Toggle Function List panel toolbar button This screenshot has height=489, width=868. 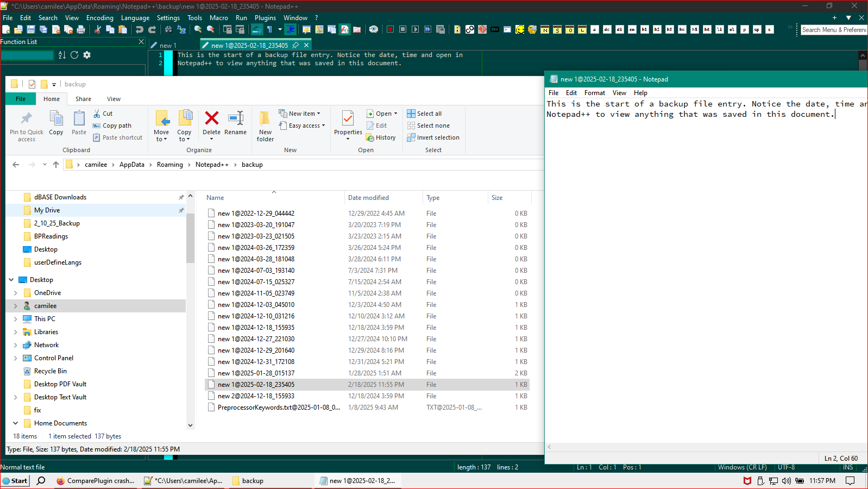coord(344,29)
